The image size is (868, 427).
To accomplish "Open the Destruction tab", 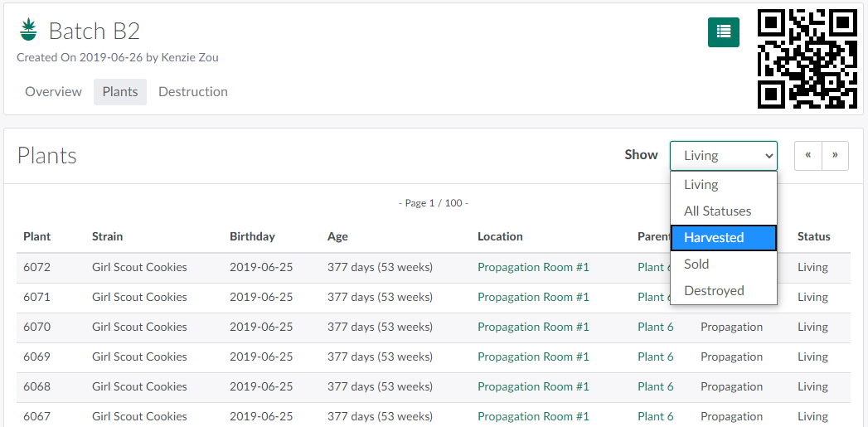I will point(193,92).
